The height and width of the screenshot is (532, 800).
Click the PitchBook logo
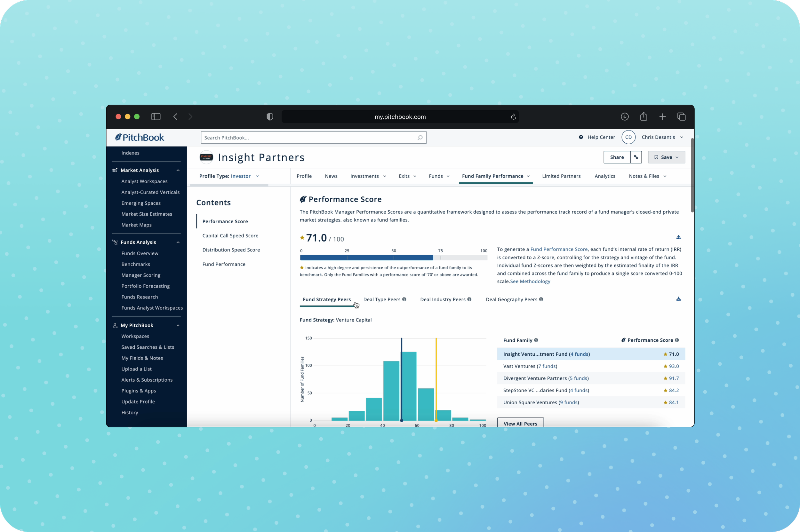140,138
